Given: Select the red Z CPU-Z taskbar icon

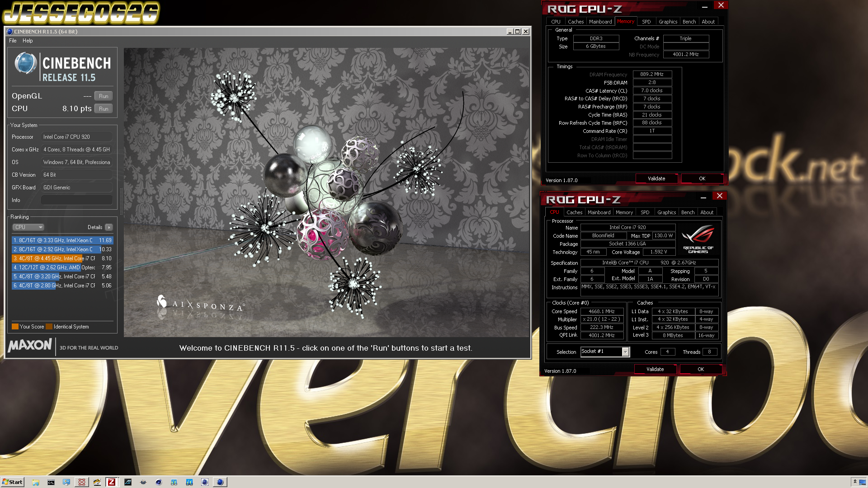Looking at the screenshot, I should (112, 482).
